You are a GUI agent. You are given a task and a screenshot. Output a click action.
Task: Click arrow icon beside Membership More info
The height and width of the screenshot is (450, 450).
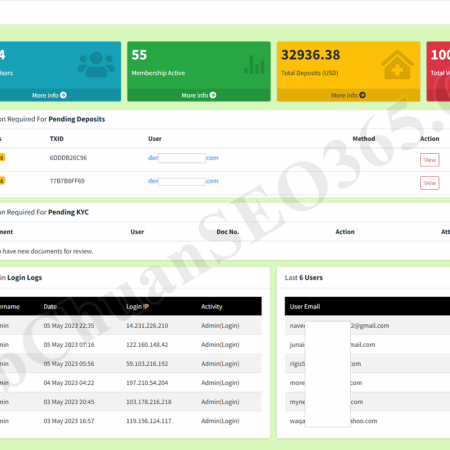pos(213,95)
